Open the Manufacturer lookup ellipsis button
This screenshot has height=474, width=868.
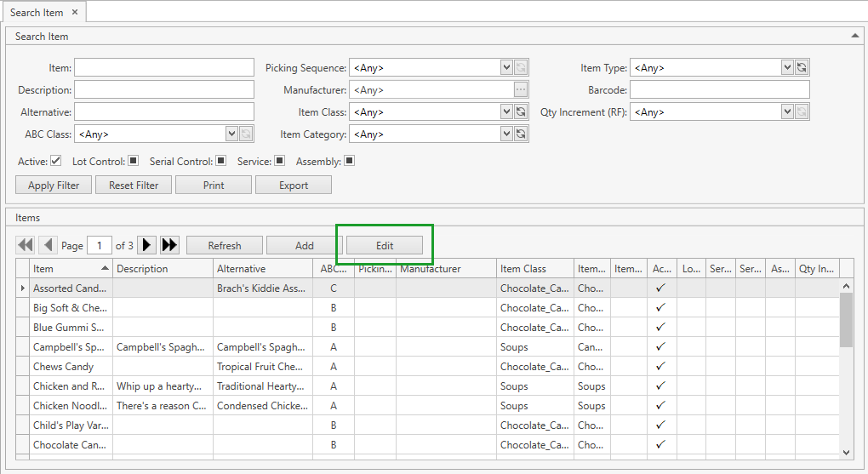pos(521,89)
